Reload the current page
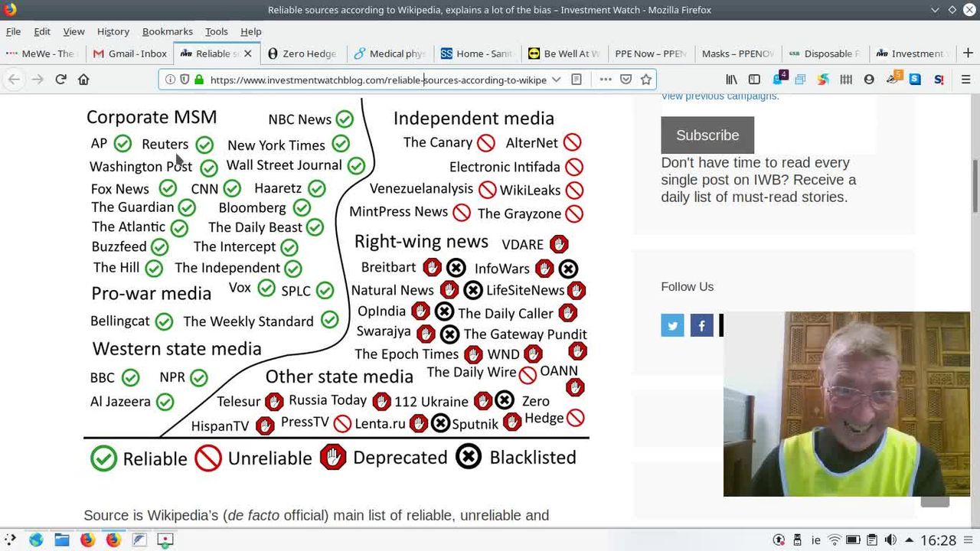Viewport: 980px width, 551px height. coord(60,79)
